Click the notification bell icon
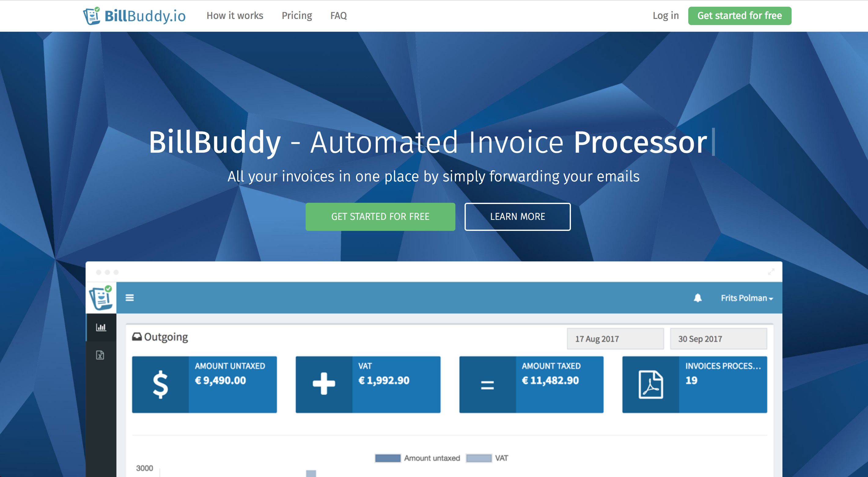Viewport: 868px width, 477px height. [697, 298]
